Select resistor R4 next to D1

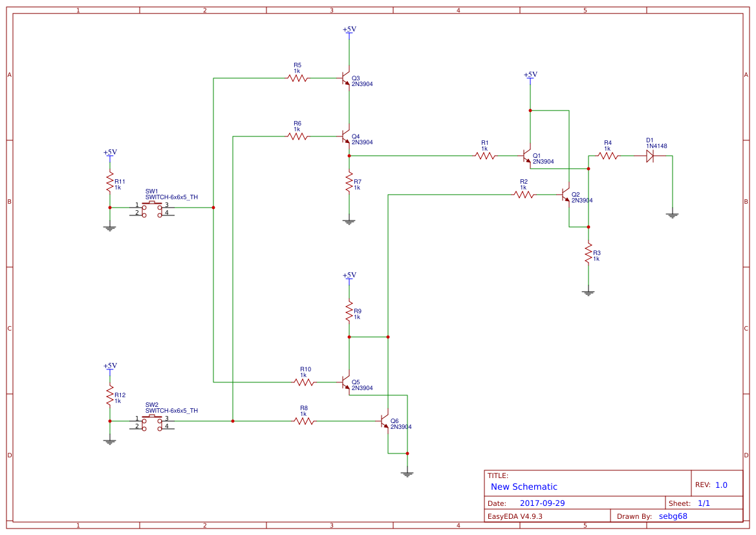coord(607,155)
